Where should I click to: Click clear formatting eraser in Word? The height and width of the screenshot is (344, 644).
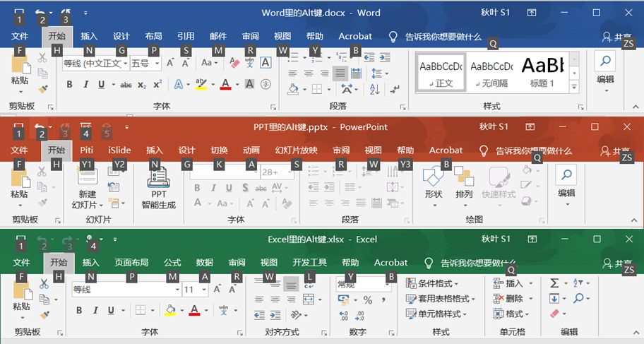point(234,63)
